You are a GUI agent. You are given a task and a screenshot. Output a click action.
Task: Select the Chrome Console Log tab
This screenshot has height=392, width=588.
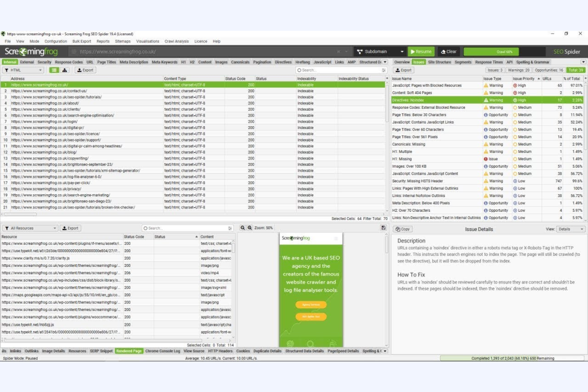pyautogui.click(x=162, y=351)
